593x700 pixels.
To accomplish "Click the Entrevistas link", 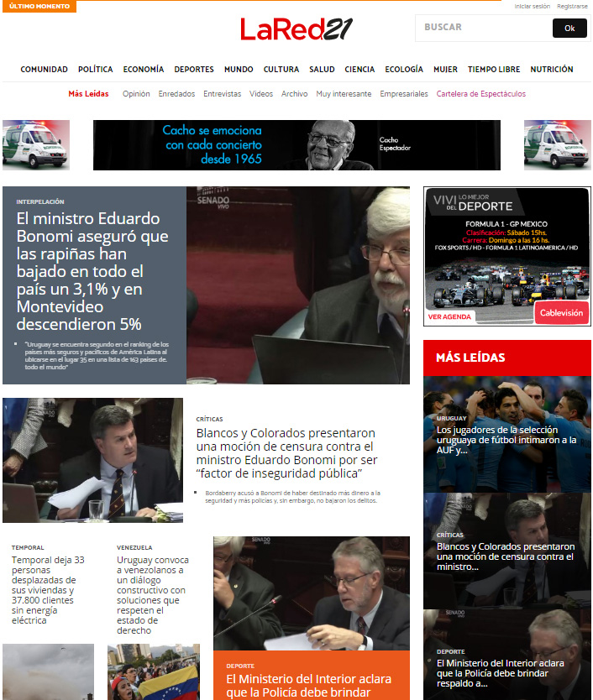I will [222, 94].
